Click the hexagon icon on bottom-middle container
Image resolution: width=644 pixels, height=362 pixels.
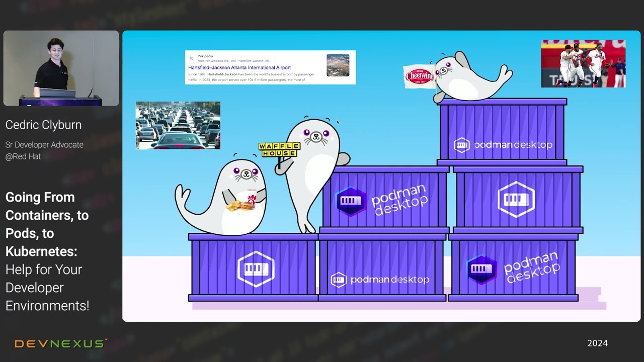(x=339, y=280)
